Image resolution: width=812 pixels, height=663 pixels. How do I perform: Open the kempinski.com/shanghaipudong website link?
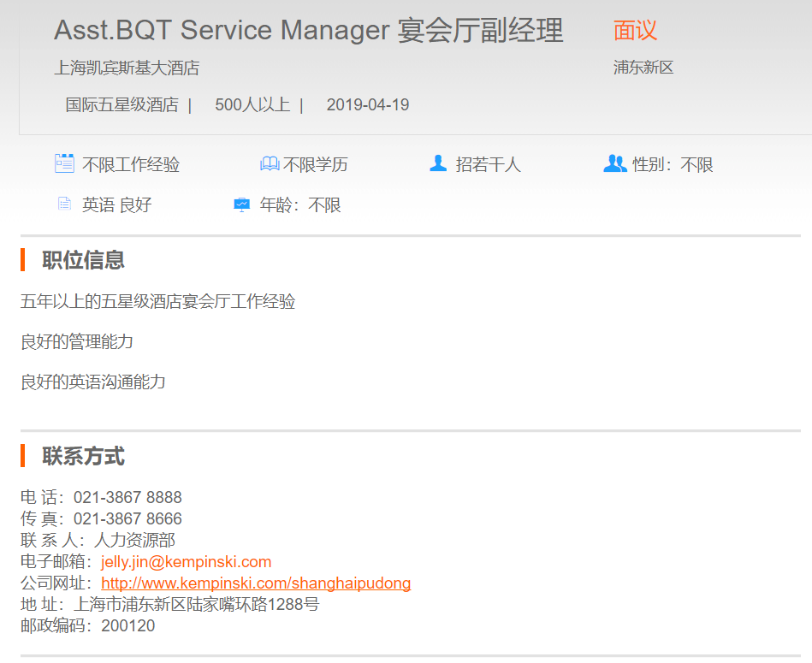point(256,583)
